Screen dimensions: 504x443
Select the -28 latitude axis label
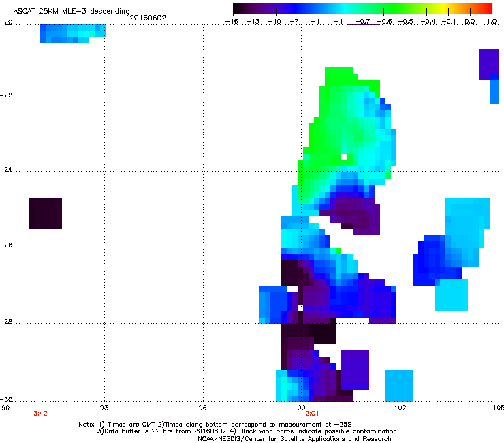6,322
